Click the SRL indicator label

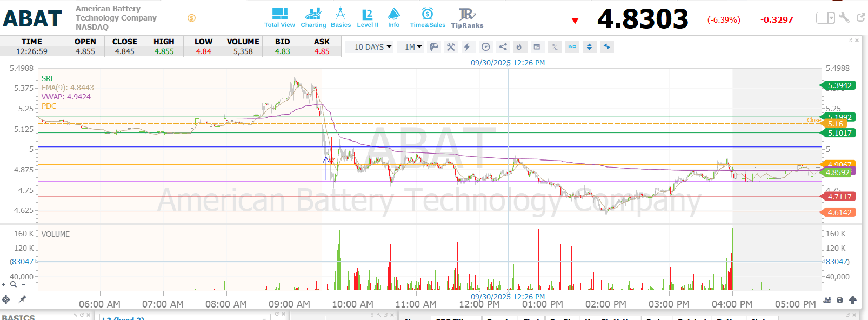coord(48,78)
